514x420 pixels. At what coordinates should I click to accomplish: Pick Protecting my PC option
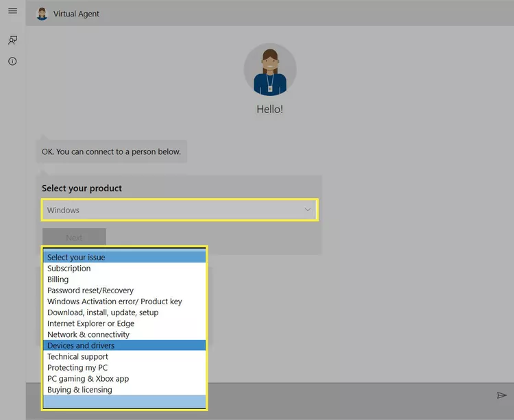click(x=125, y=367)
